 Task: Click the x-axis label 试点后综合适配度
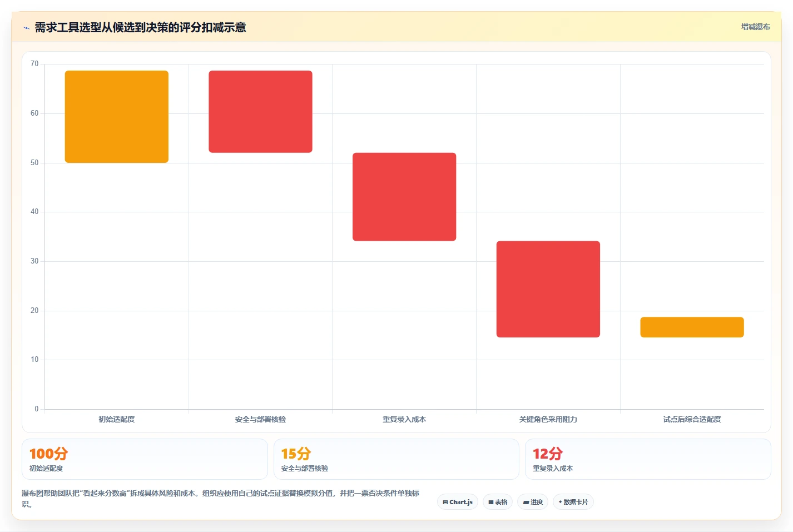[692, 419]
